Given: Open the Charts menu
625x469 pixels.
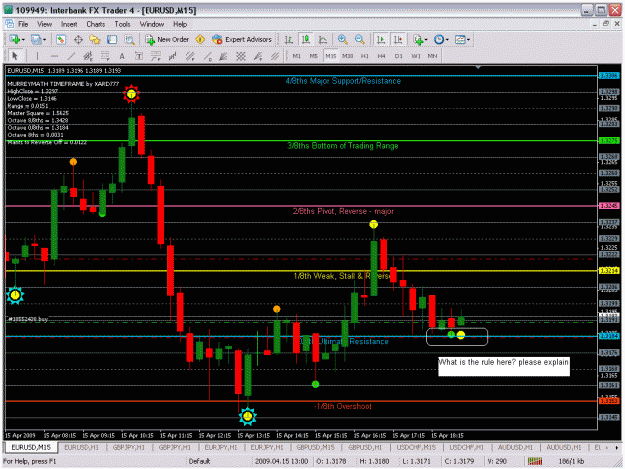Looking at the screenshot, I should [96, 24].
